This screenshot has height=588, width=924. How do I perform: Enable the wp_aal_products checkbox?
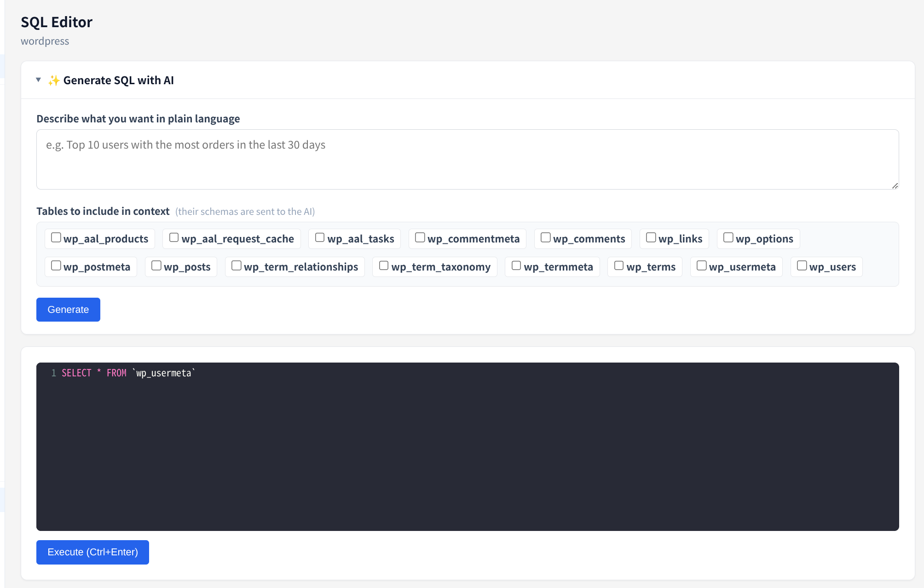coord(56,237)
